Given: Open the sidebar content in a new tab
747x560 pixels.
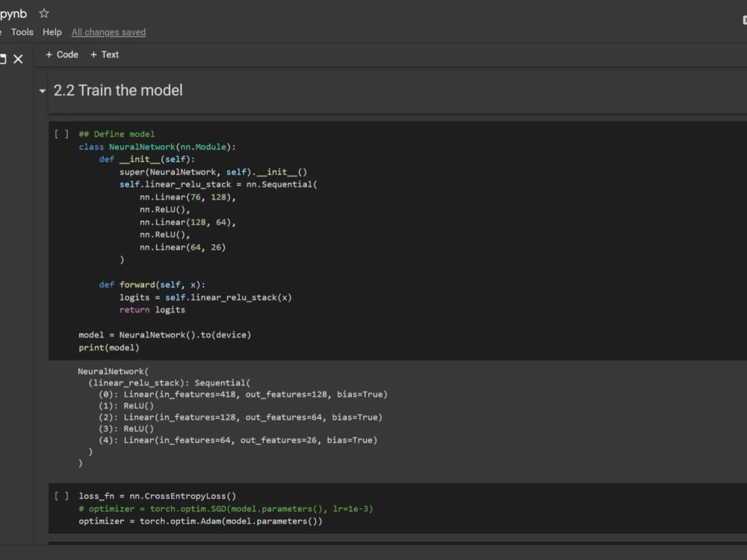Looking at the screenshot, I should pos(4,59).
